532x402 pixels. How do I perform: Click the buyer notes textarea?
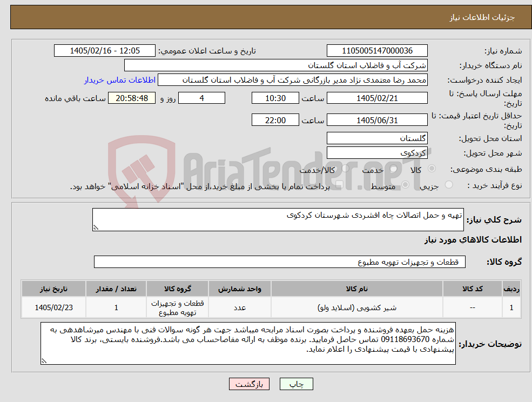(248, 343)
